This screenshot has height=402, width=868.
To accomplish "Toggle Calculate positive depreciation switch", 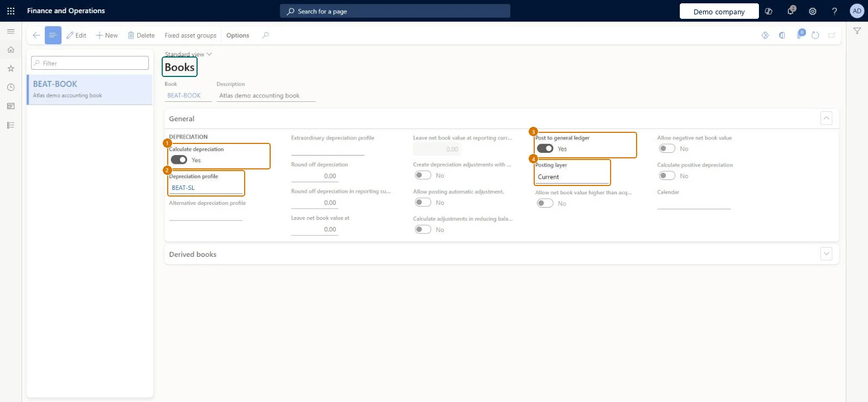I will pyautogui.click(x=667, y=176).
